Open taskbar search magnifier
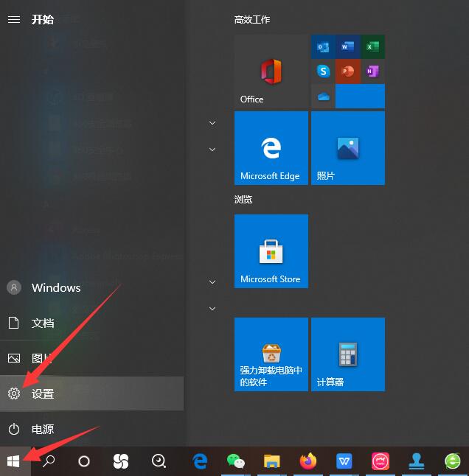Image resolution: width=469 pixels, height=476 pixels. coord(49,461)
